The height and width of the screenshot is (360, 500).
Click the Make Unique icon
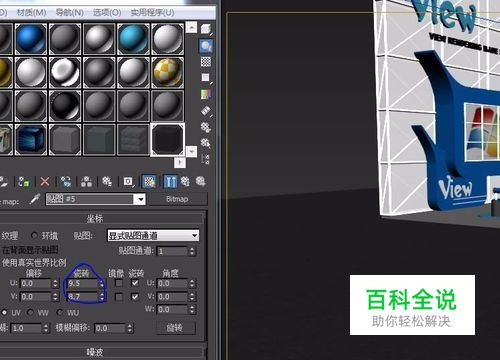click(x=86, y=182)
